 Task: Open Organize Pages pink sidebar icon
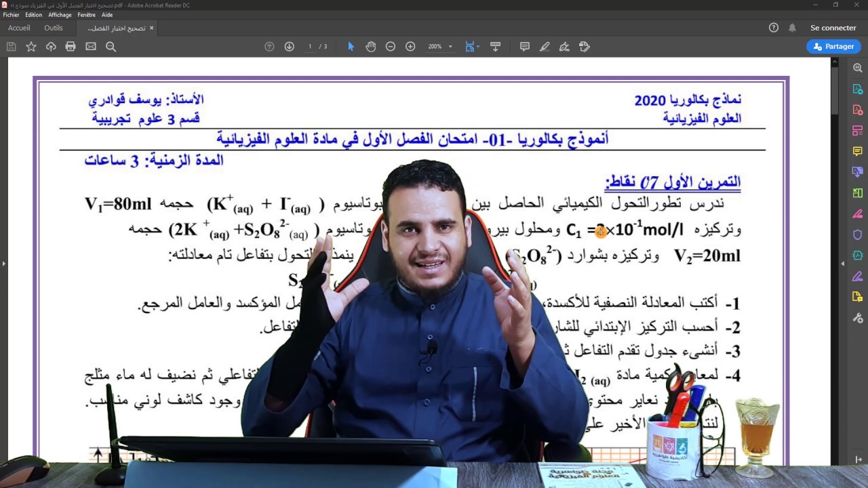[857, 130]
